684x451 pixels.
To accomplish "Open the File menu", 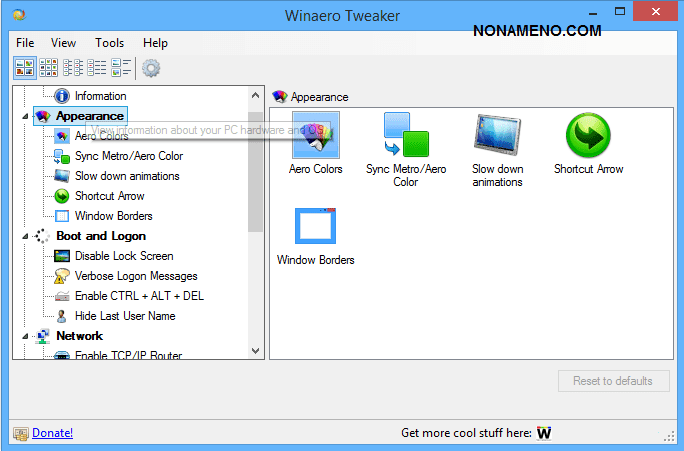I will coord(25,43).
